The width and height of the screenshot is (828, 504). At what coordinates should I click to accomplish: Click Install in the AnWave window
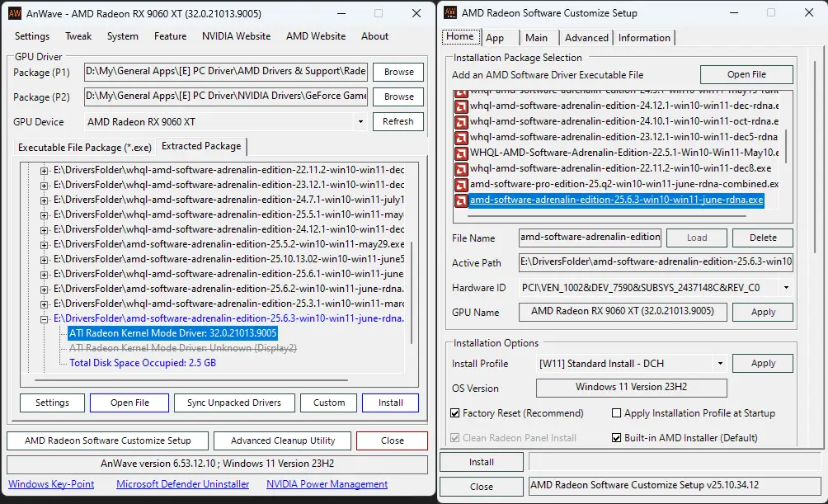pos(390,403)
